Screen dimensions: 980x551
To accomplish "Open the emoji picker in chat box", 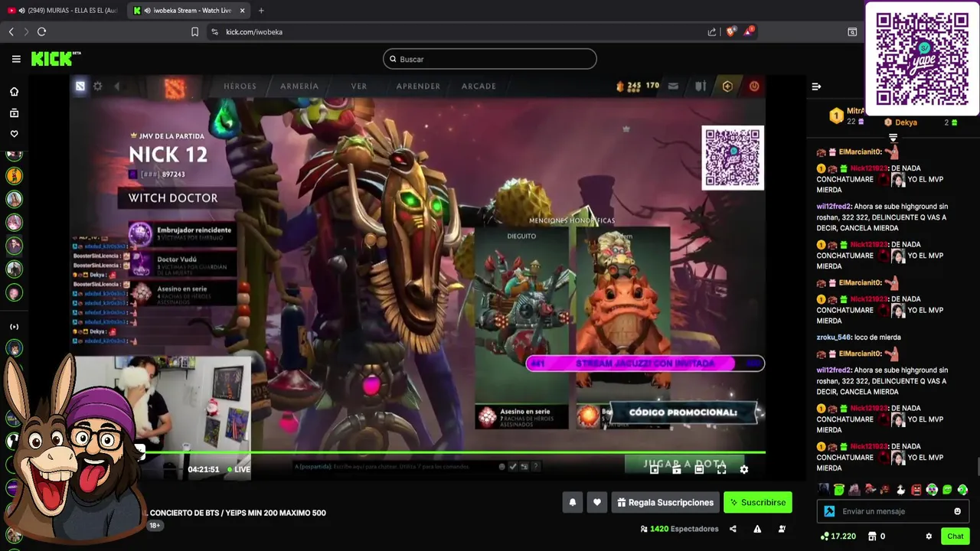I will (957, 511).
